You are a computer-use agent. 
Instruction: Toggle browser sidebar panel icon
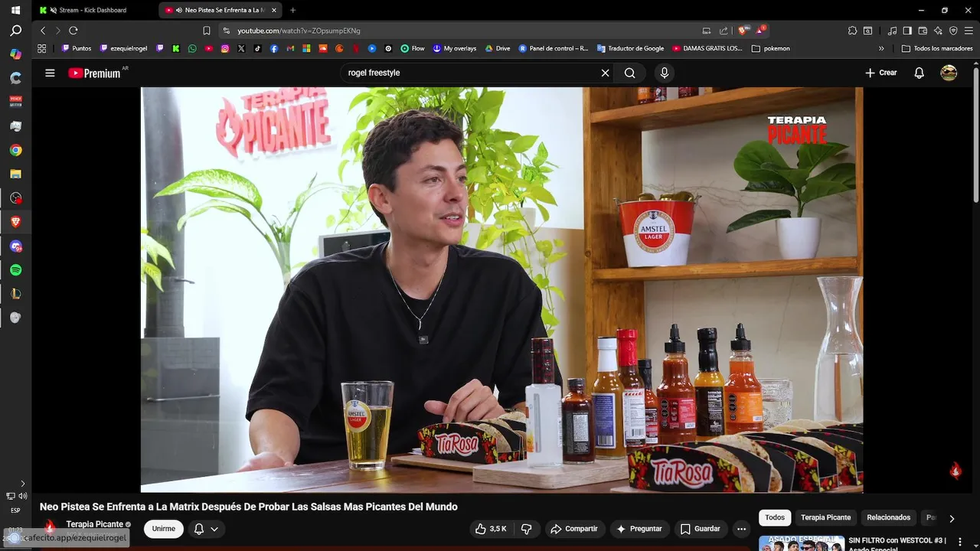[x=907, y=31]
